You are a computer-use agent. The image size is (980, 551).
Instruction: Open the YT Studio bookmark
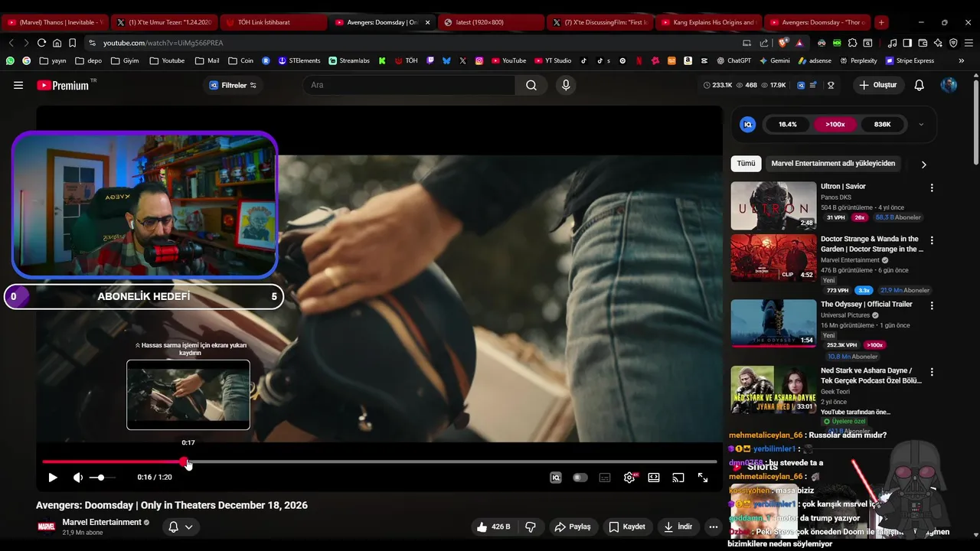(x=552, y=60)
